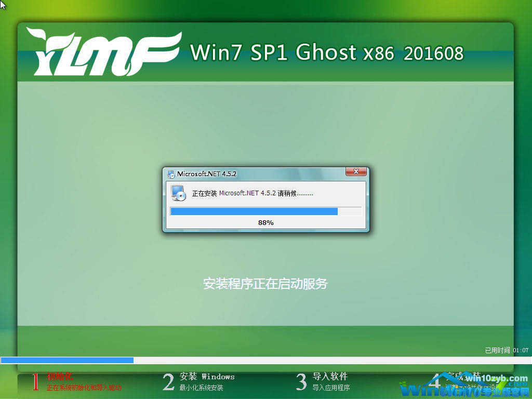Click the 安装程序正在启动服务 status text
This screenshot has height=399, width=532.
click(265, 284)
